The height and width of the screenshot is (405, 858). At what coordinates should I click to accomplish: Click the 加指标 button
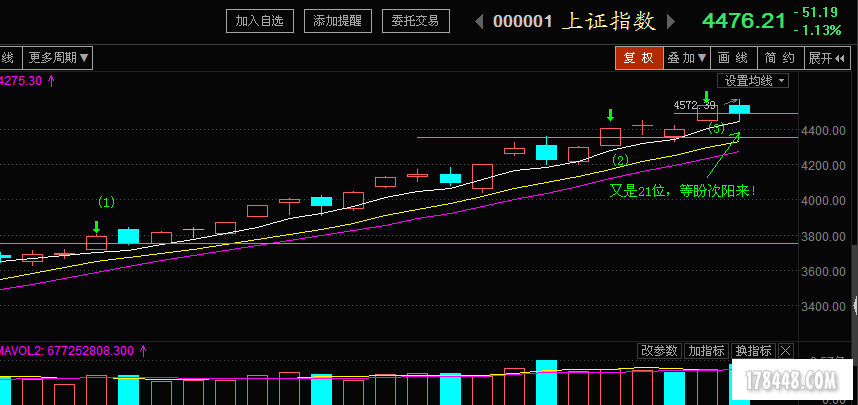pyautogui.click(x=706, y=351)
